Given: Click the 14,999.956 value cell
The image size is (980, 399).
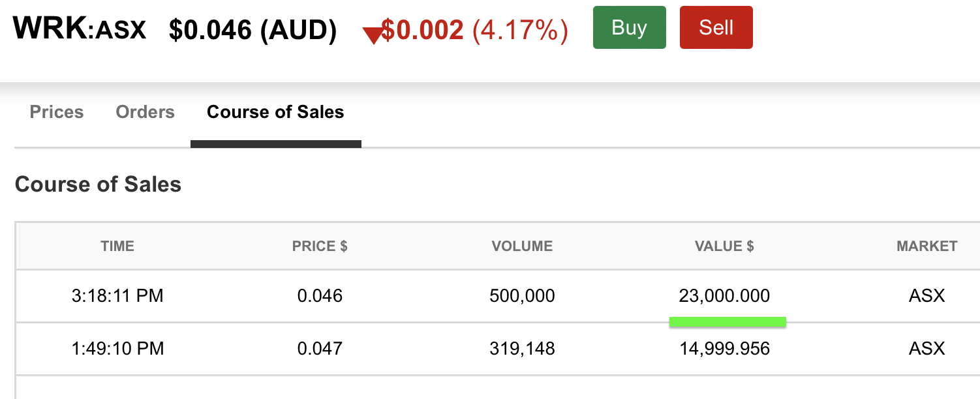Looking at the screenshot, I should pyautogui.click(x=724, y=349).
